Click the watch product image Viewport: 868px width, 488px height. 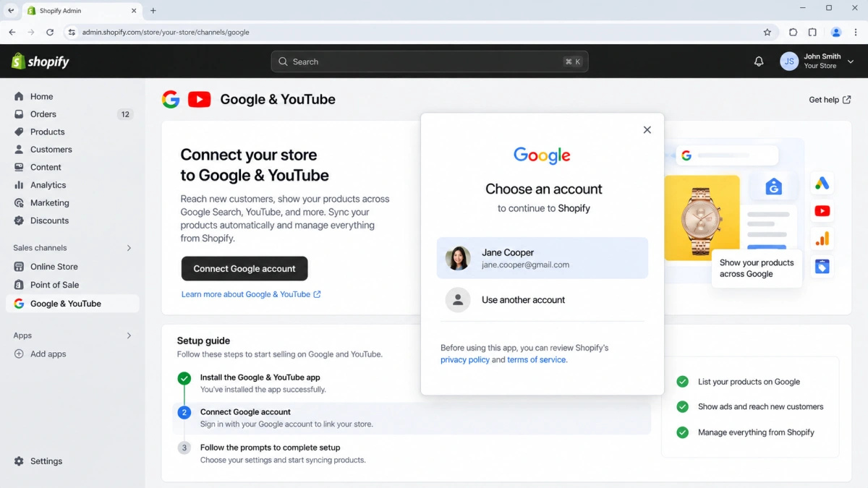(x=702, y=218)
